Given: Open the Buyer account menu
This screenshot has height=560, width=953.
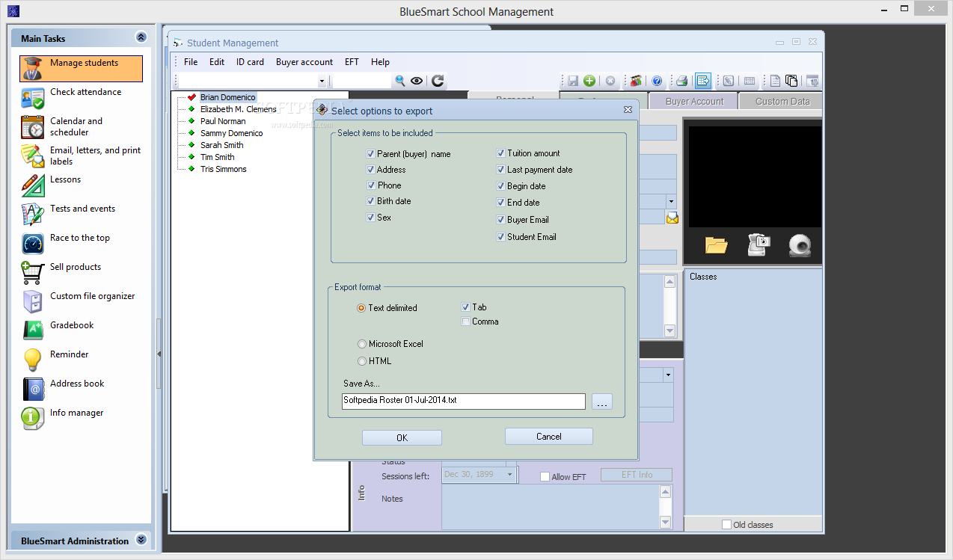Looking at the screenshot, I should [x=304, y=62].
